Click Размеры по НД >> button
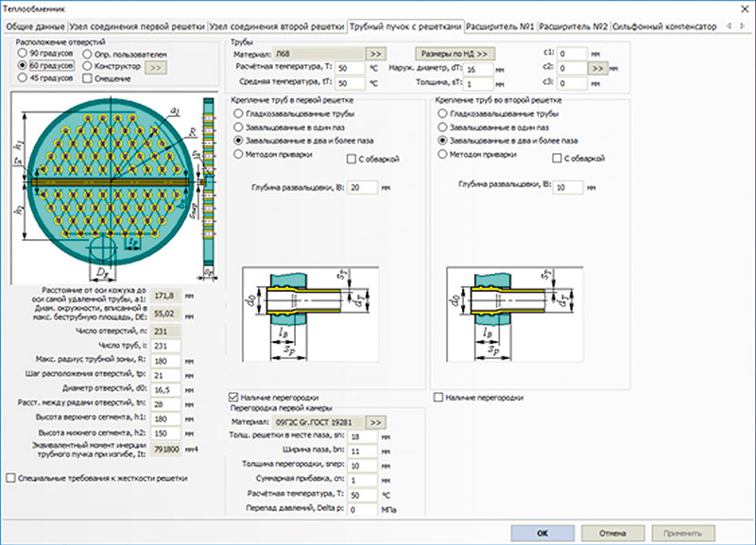This screenshot has width=756, height=545. (x=455, y=54)
